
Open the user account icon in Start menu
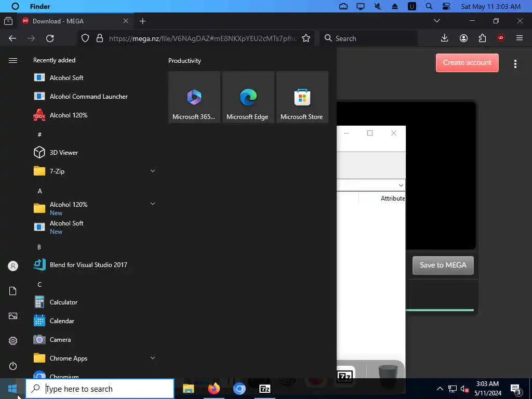pos(13,266)
